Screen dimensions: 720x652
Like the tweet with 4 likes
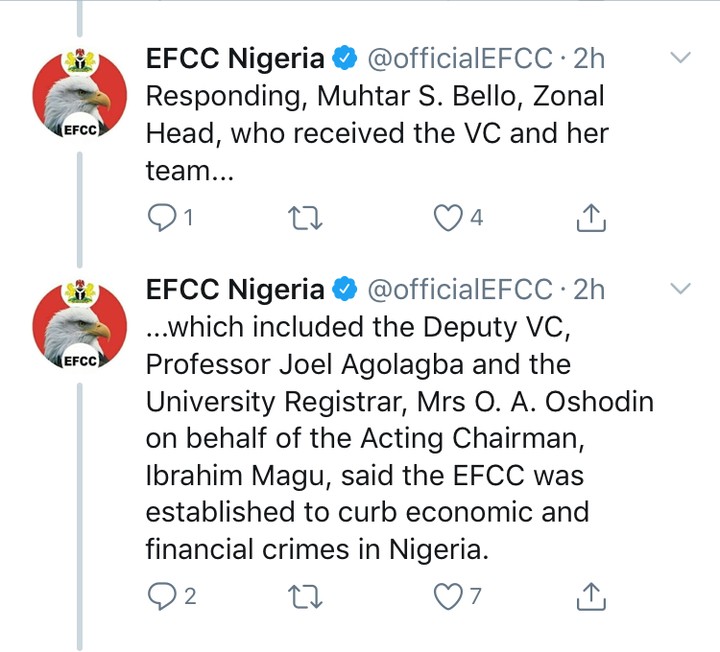[449, 216]
